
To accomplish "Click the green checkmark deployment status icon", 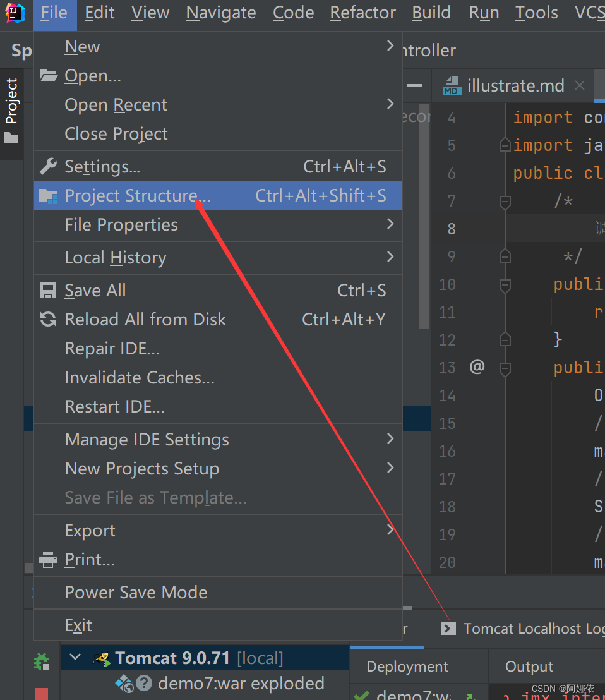I will [361, 695].
